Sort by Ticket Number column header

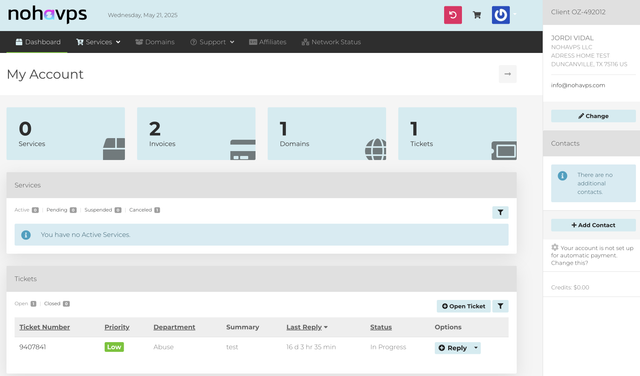44,327
